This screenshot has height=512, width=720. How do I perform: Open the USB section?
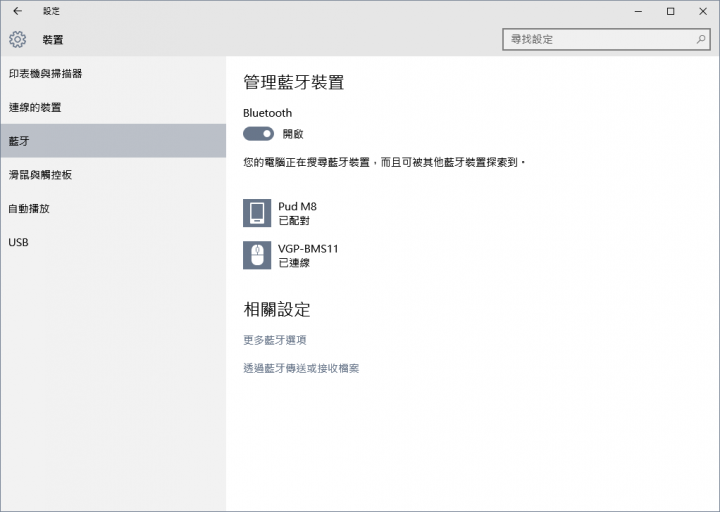point(113,242)
